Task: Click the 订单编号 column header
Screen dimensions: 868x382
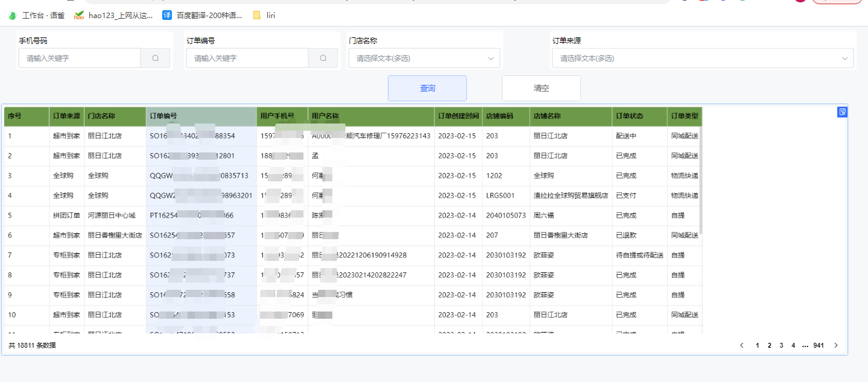Action: click(201, 116)
